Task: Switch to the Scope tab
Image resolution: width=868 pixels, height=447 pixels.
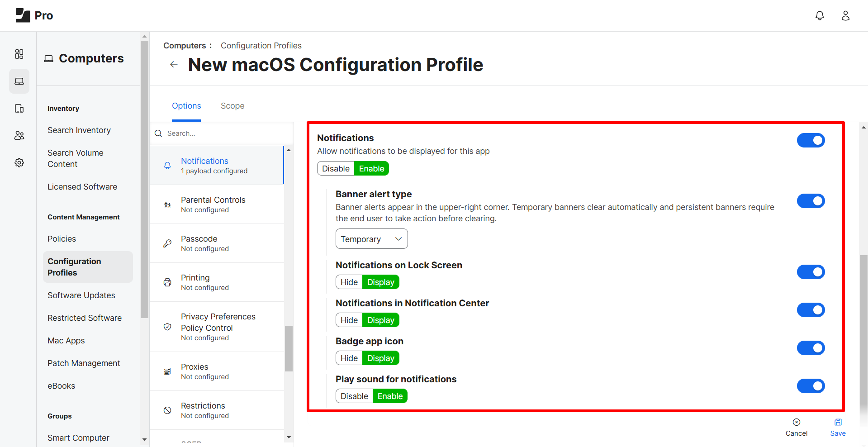Action: [232, 105]
